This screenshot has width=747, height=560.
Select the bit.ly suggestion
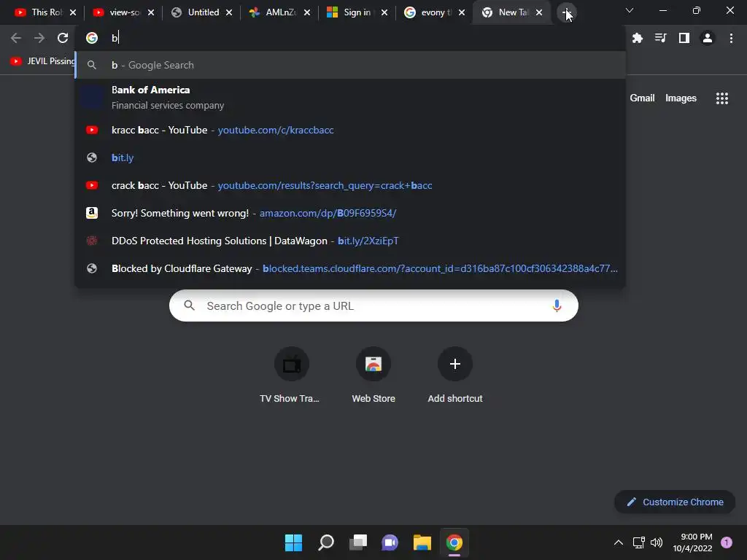350,157
